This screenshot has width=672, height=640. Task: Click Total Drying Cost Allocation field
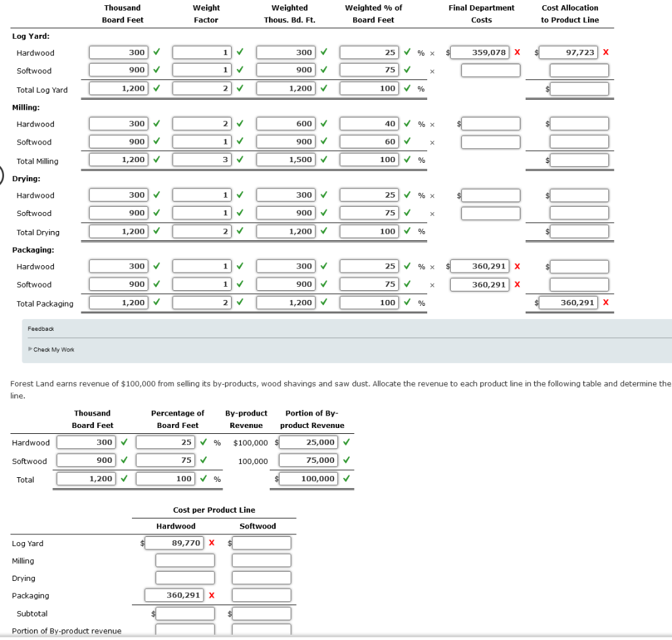pyautogui.click(x=579, y=232)
